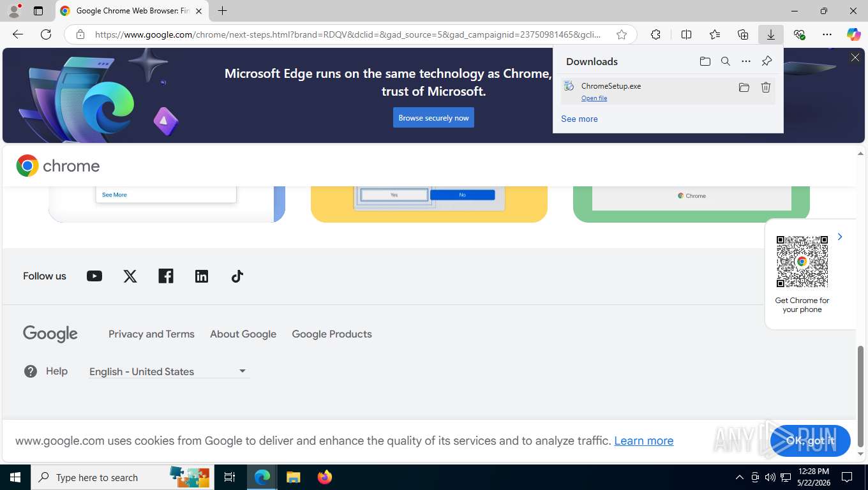The height and width of the screenshot is (490, 868).
Task: Click See More link in left card
Action: [x=114, y=195]
